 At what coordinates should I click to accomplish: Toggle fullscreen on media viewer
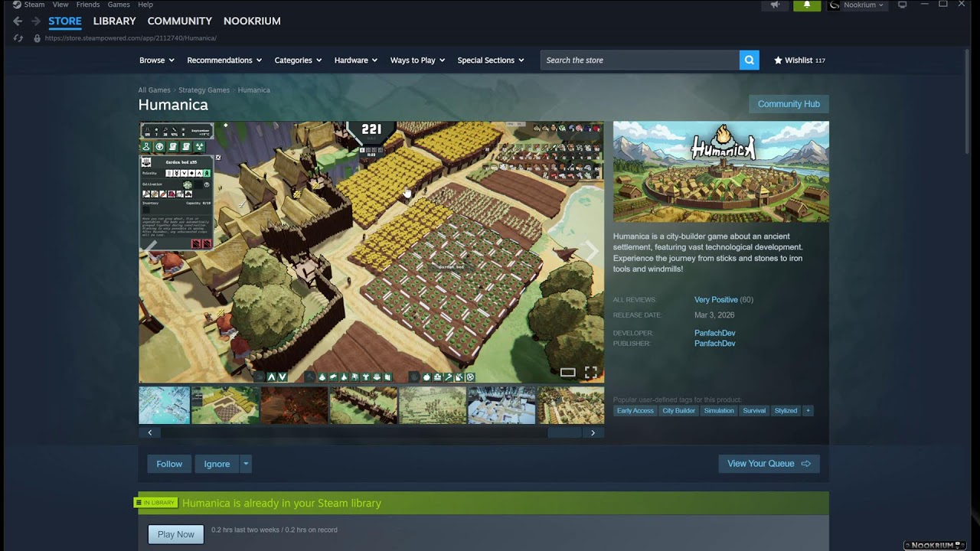pos(591,373)
